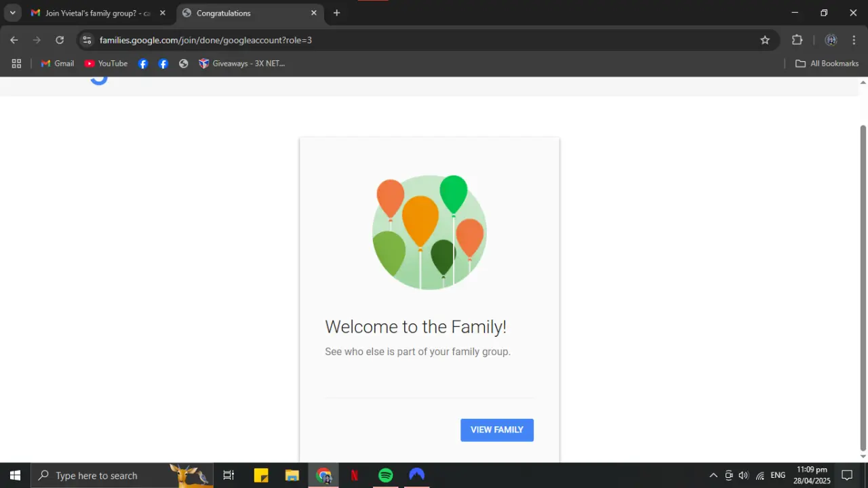The image size is (868, 488).
Task: Open a new browser tab
Action: [x=336, y=13]
